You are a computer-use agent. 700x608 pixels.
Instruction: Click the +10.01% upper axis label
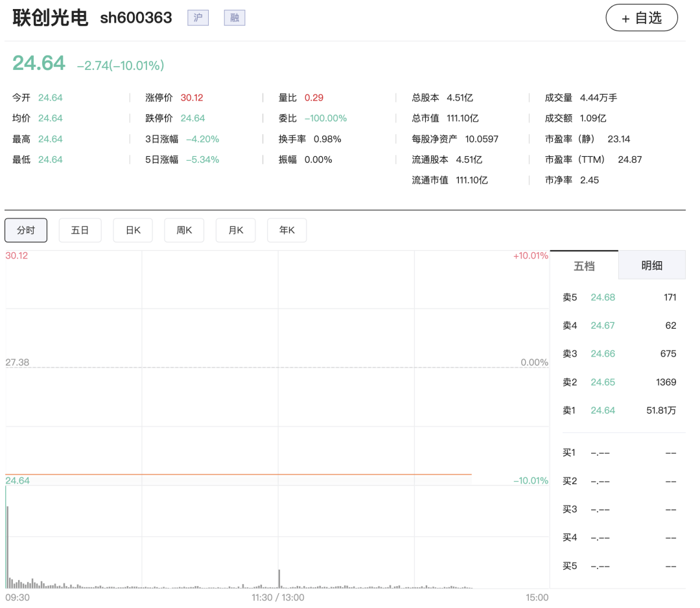[530, 256]
